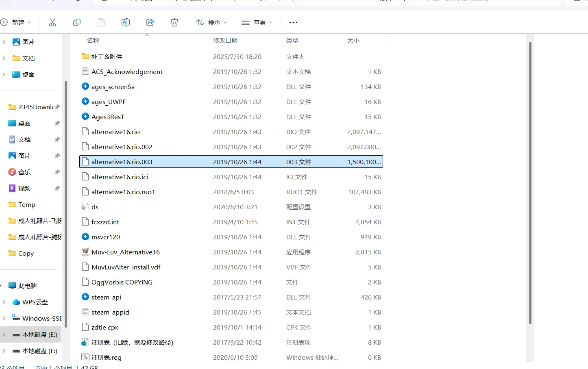Expand the top 桌面 tree node chevron
This screenshot has width=588, height=369.
click(x=4, y=74)
